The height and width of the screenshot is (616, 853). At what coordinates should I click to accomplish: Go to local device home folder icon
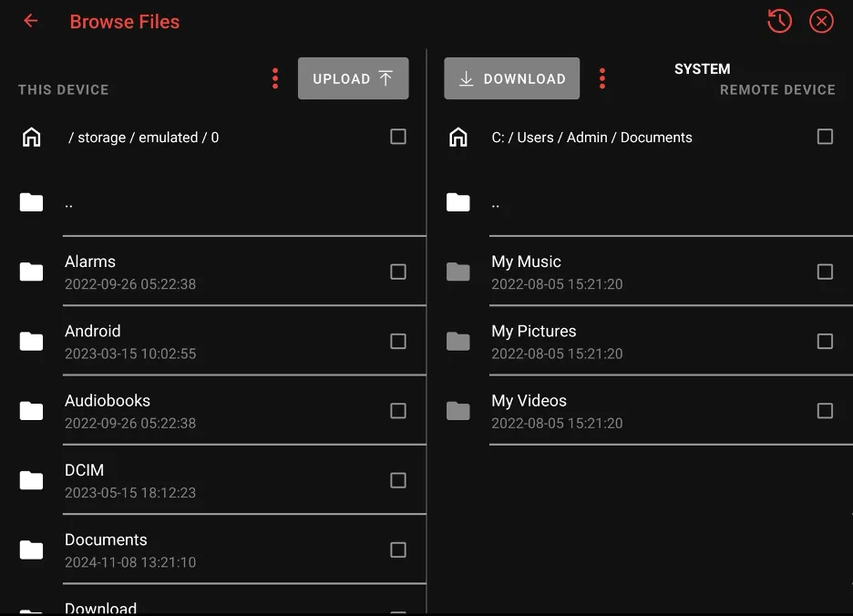point(32,138)
